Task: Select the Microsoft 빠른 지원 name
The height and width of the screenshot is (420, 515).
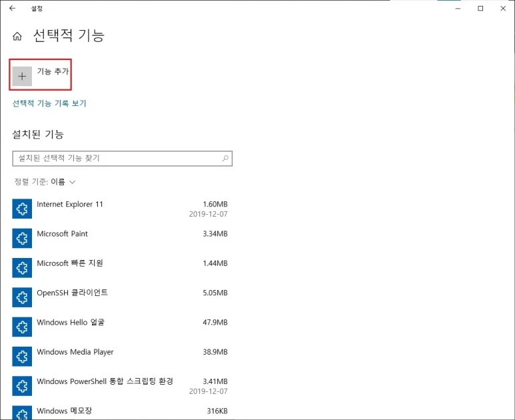Action: [x=70, y=263]
